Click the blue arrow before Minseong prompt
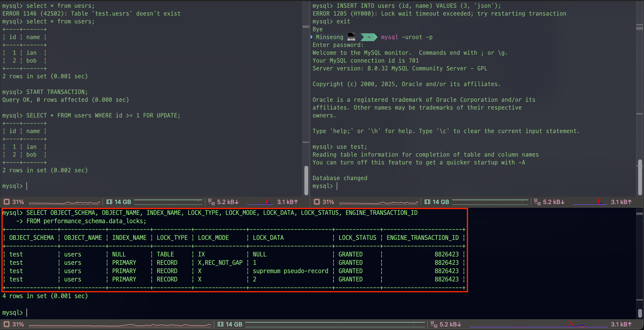644x330 pixels. (311, 37)
